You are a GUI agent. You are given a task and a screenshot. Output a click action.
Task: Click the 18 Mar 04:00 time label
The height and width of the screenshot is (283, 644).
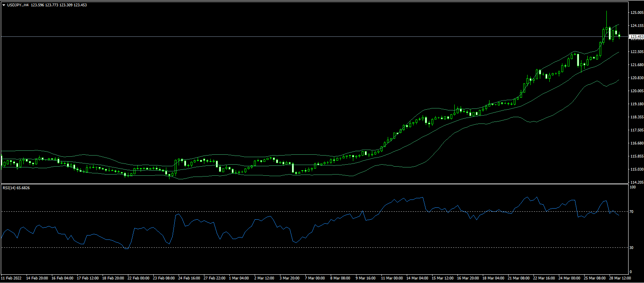[493, 278]
